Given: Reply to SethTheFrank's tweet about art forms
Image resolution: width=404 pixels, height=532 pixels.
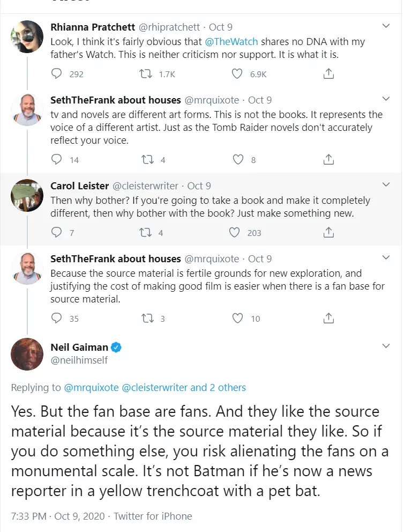Looking at the screenshot, I should click(57, 159).
